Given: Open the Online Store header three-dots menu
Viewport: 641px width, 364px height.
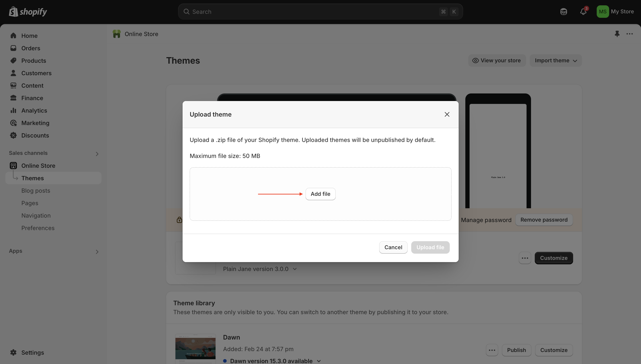Looking at the screenshot, I should 629,34.
